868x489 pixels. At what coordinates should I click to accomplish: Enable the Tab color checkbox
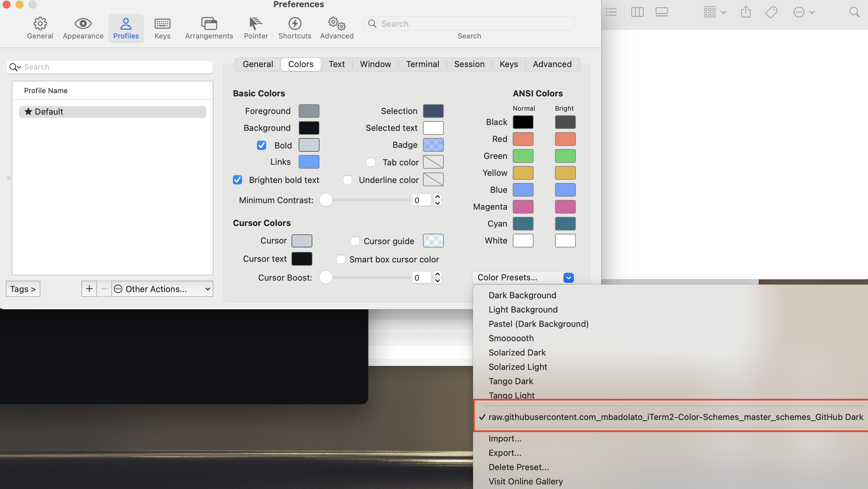coord(371,162)
